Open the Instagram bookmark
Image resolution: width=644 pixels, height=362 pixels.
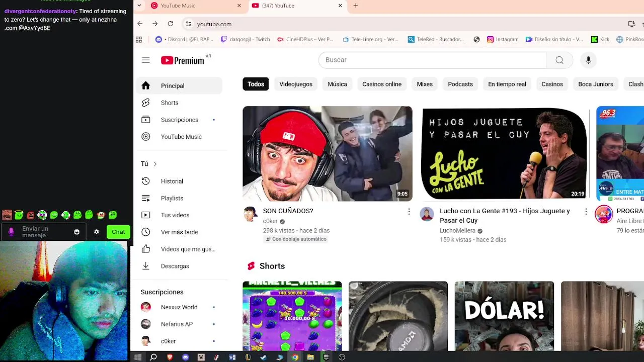[x=503, y=39]
